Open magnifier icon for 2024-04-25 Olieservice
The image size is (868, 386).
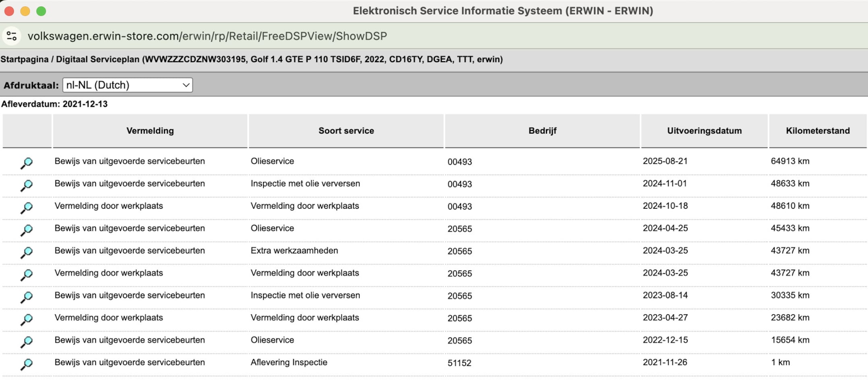pos(27,230)
